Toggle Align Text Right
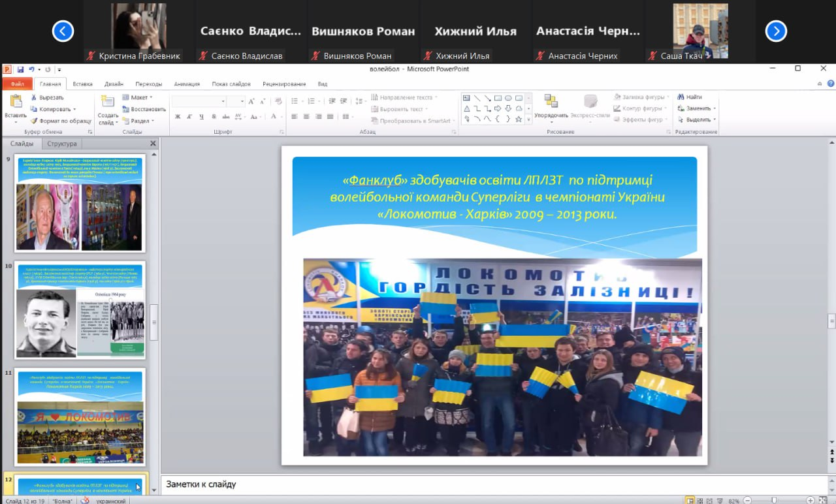 pos(317,117)
